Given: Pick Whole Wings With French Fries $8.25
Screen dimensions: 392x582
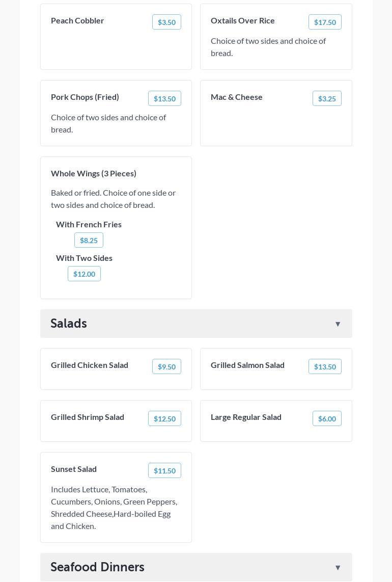Looking at the screenshot, I should point(89,240).
